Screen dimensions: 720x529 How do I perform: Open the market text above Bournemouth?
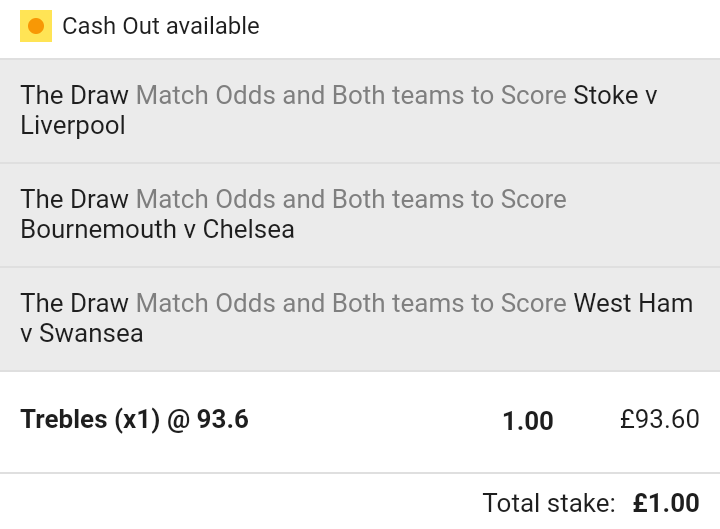(x=351, y=200)
